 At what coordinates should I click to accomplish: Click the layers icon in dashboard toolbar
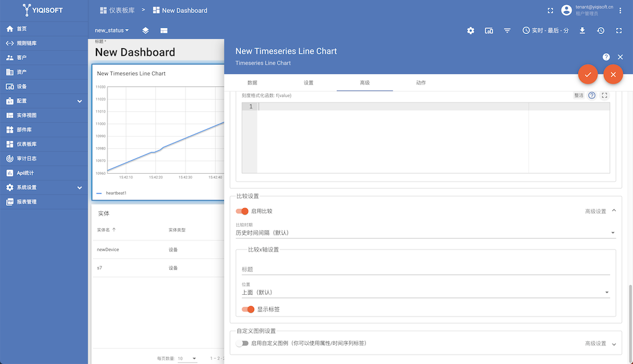coord(145,31)
